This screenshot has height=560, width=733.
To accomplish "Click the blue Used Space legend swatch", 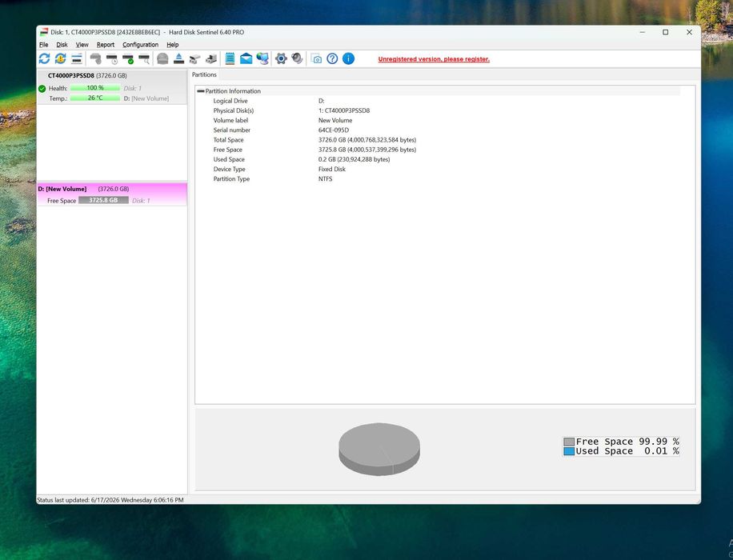I will 569,451.
